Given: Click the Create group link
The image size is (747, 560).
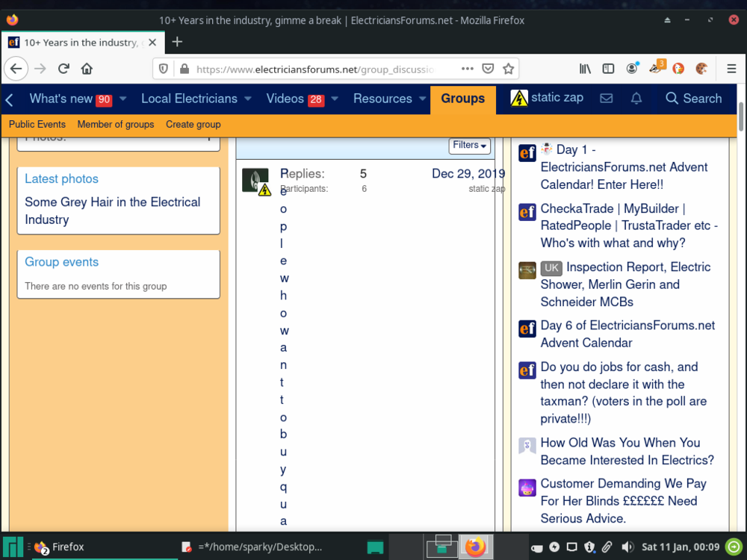Looking at the screenshot, I should [x=193, y=124].
